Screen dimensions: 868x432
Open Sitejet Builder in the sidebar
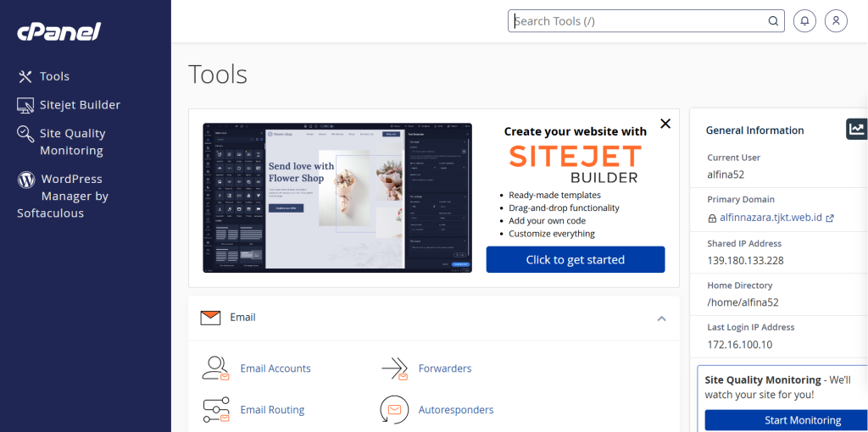pos(79,105)
